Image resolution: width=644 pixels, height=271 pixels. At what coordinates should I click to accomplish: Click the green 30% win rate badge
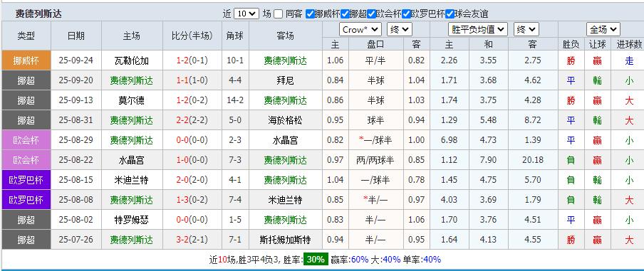coord(316,260)
